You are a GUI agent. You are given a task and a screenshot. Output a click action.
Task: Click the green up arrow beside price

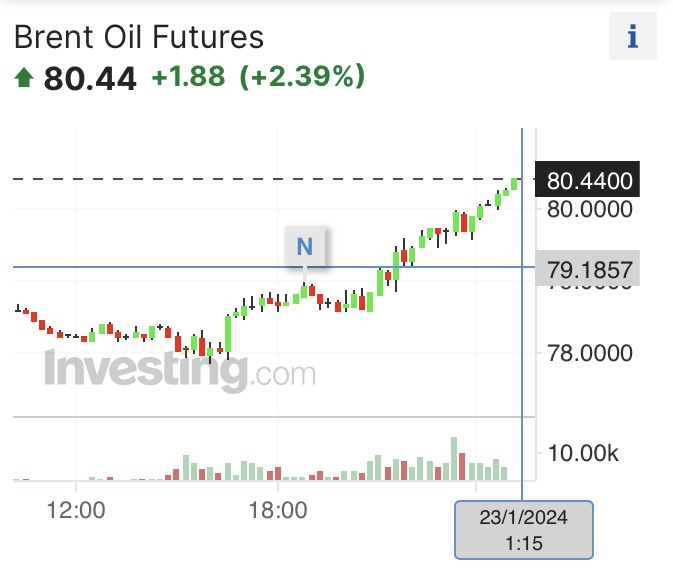[23, 76]
